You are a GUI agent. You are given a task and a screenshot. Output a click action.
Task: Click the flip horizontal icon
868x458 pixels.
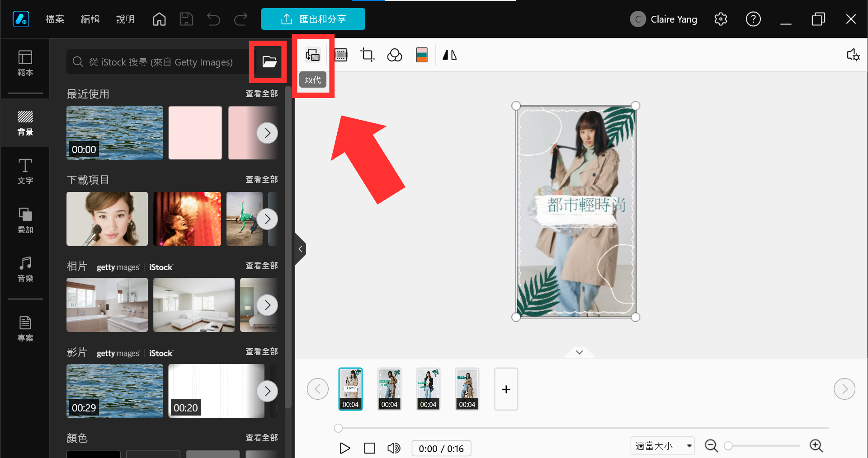(449, 55)
